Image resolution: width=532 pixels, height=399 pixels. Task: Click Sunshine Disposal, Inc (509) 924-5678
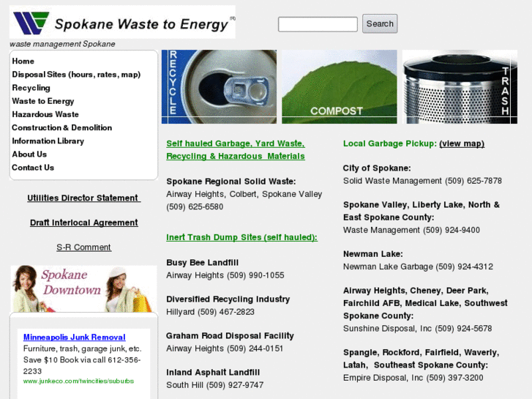tap(418, 329)
